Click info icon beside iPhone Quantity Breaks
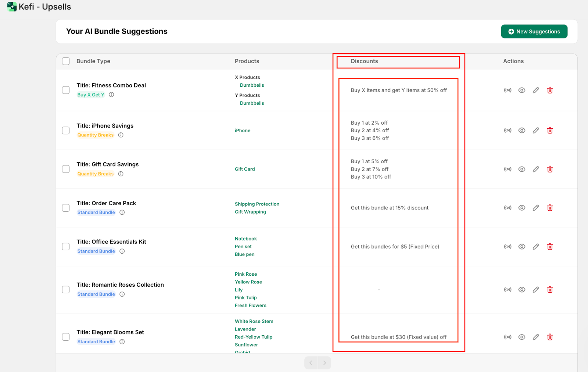The width and height of the screenshot is (588, 372). point(121,135)
